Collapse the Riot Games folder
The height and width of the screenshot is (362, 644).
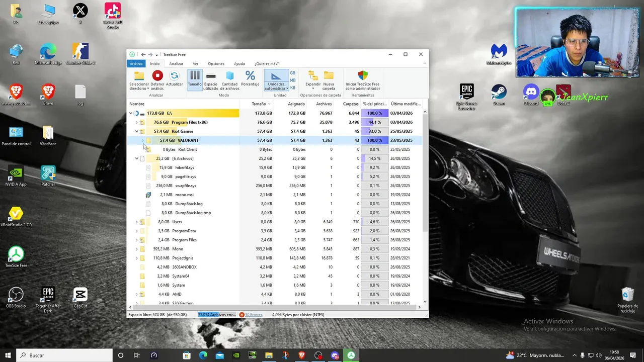coord(136,131)
